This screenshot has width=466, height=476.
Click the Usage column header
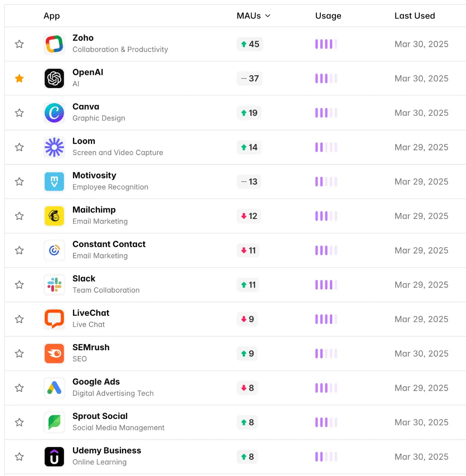pos(328,16)
